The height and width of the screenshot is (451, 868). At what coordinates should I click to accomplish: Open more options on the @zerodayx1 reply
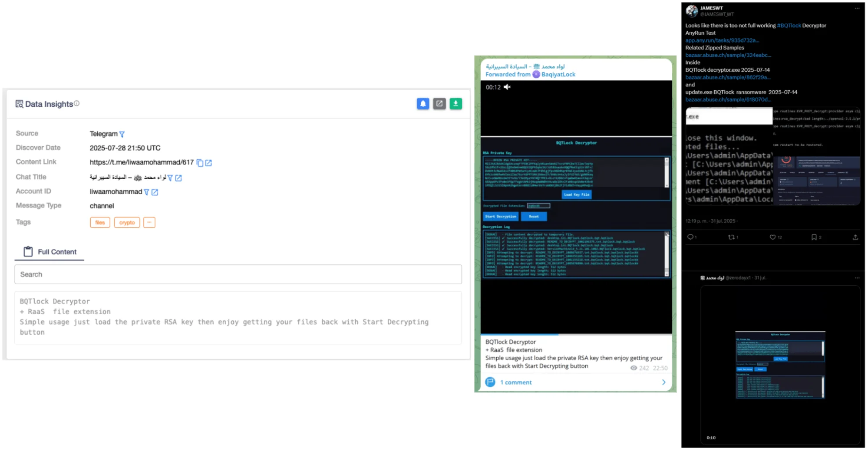(857, 278)
